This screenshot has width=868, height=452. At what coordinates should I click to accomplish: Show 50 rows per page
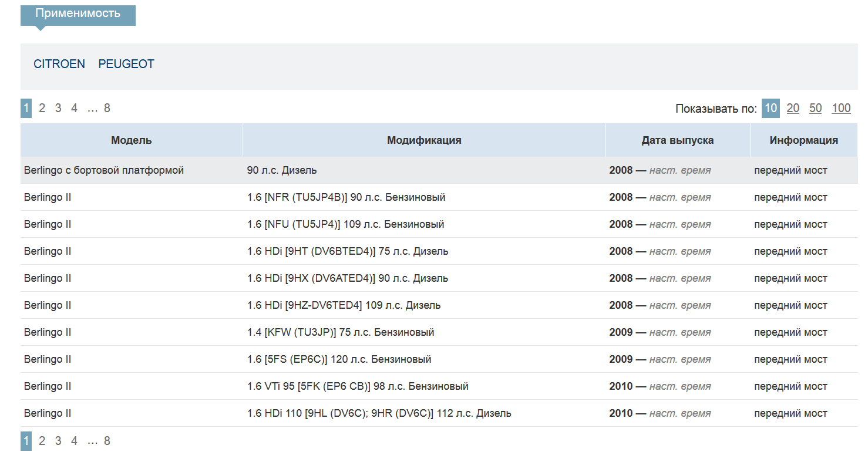coord(816,108)
